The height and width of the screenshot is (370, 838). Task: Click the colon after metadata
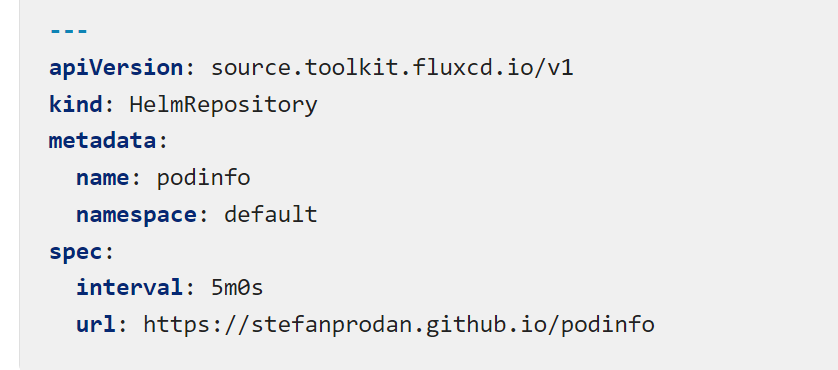click(163, 143)
